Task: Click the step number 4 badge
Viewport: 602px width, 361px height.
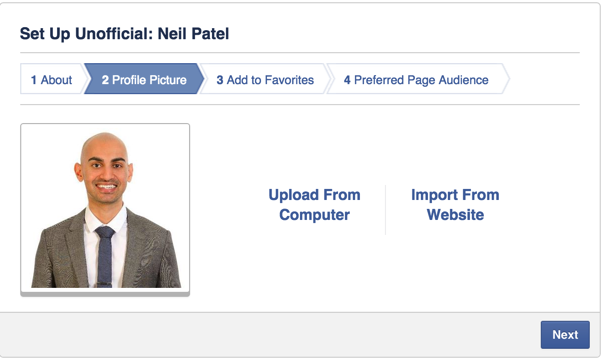Action: [347, 80]
